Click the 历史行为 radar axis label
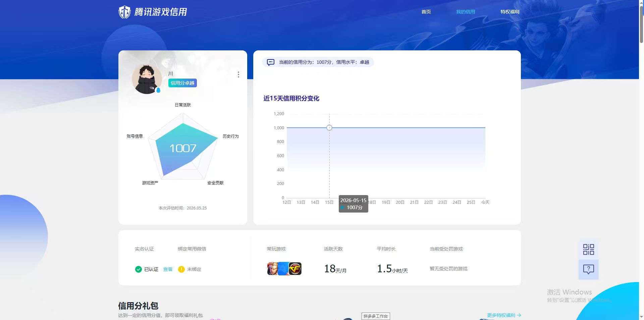This screenshot has height=320, width=644. pyautogui.click(x=231, y=136)
